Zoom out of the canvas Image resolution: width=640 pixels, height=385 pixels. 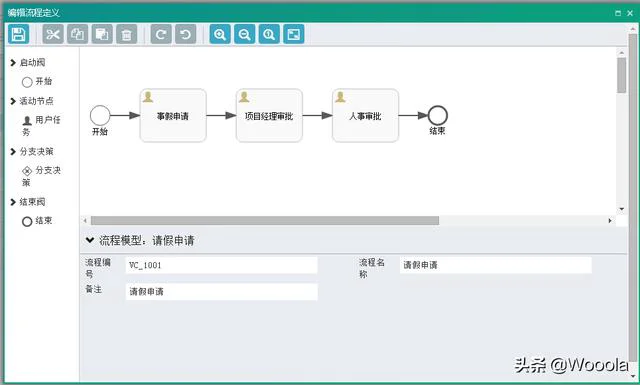coord(244,34)
